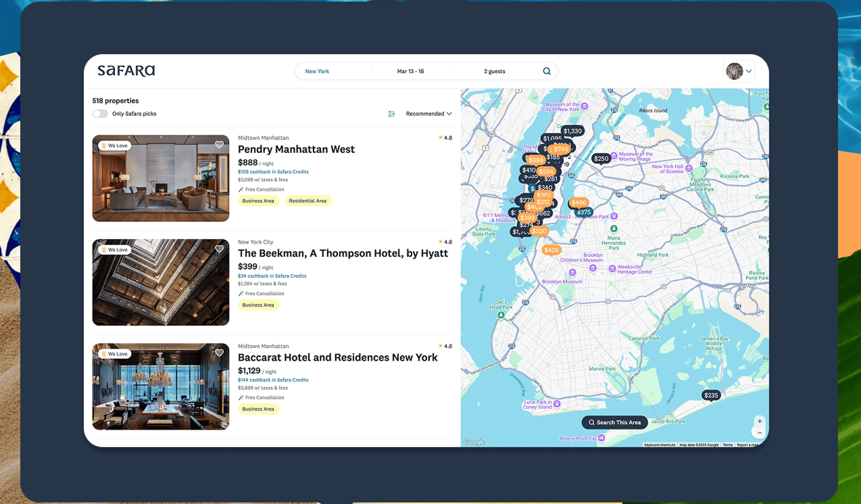Open Keyboard shortcuts on the map
The image size is (861, 504).
click(x=659, y=445)
